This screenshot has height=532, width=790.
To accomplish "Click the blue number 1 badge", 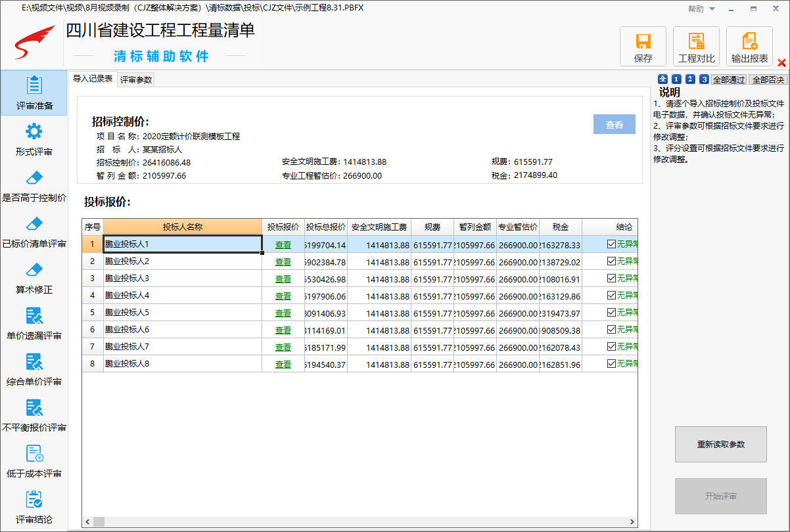I will click(x=676, y=79).
